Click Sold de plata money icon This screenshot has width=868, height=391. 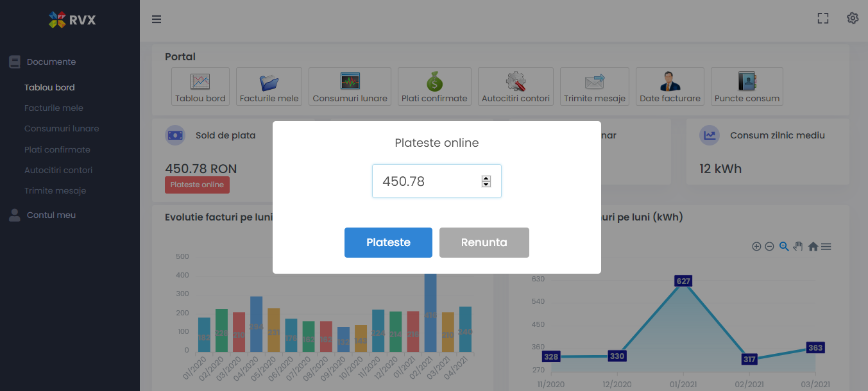pyautogui.click(x=175, y=135)
